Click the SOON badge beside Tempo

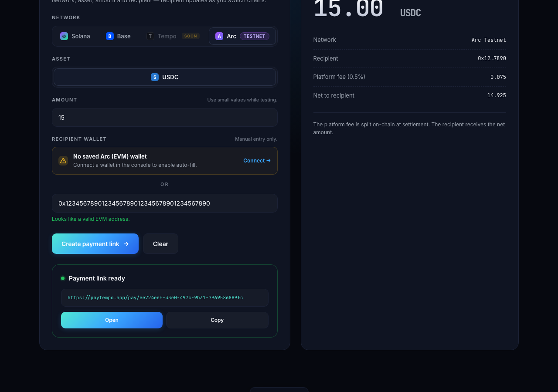click(x=191, y=36)
